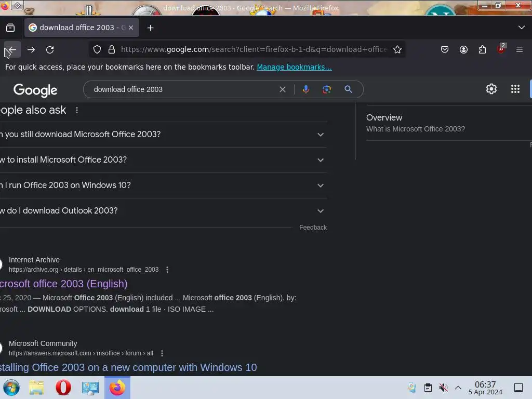Expand question about still downloading Office 2003
This screenshot has width=532, height=399.
163,135
